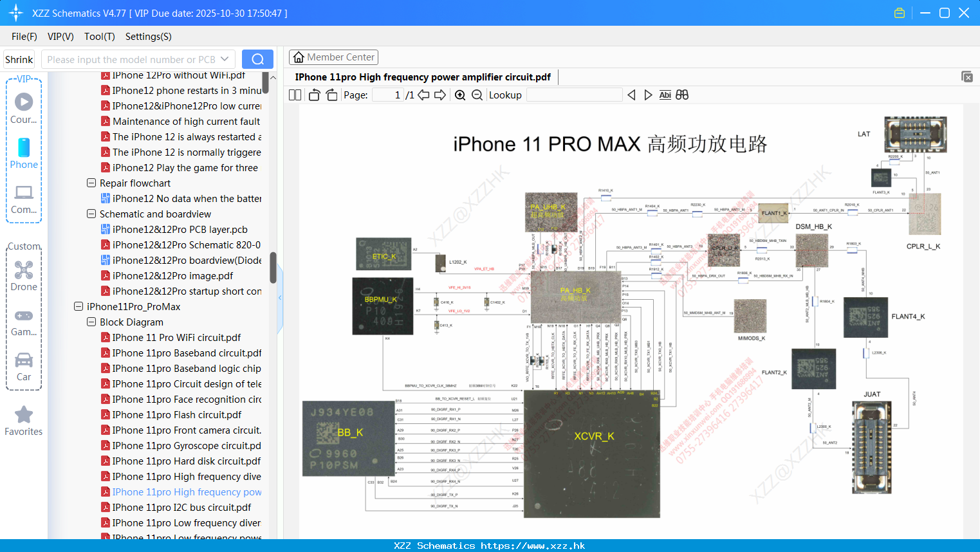
Task: Click the detach document panel icon at top right
Action: [x=967, y=77]
